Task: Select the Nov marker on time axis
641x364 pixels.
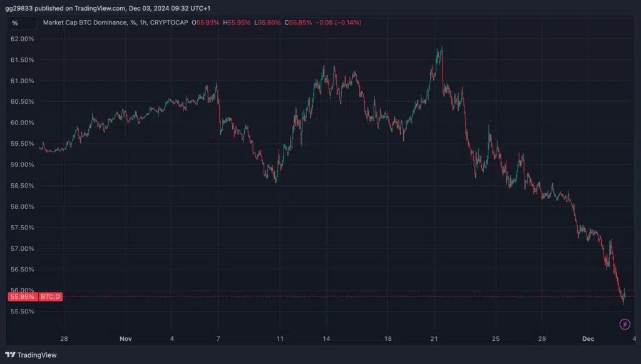Action: tap(126, 338)
